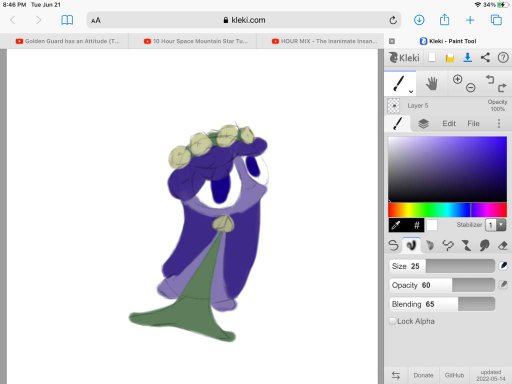Select the sketchy brush type
The height and width of the screenshot is (384, 512).
coord(430,246)
